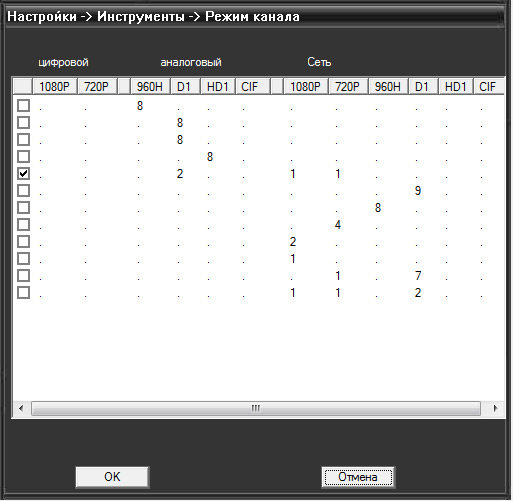
Task: Click the network HD1 column header
Action: click(456, 87)
